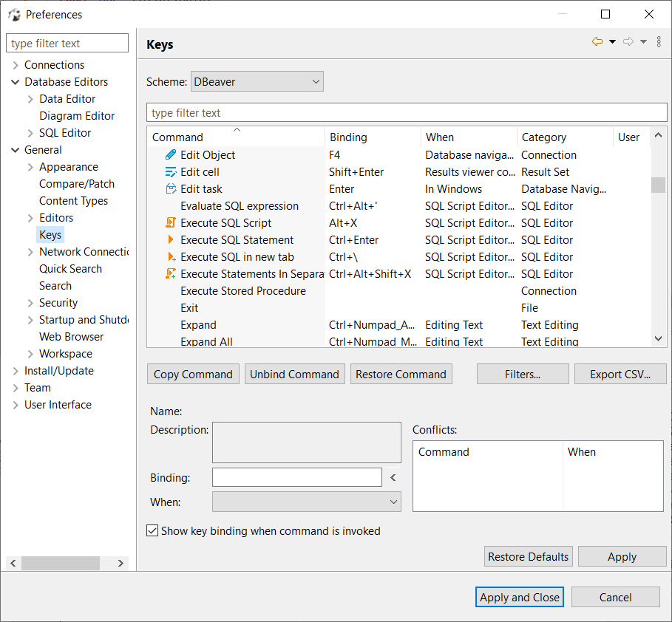Select Compare/Patch preferences page
Viewport: 672px width, 622px height.
77,184
